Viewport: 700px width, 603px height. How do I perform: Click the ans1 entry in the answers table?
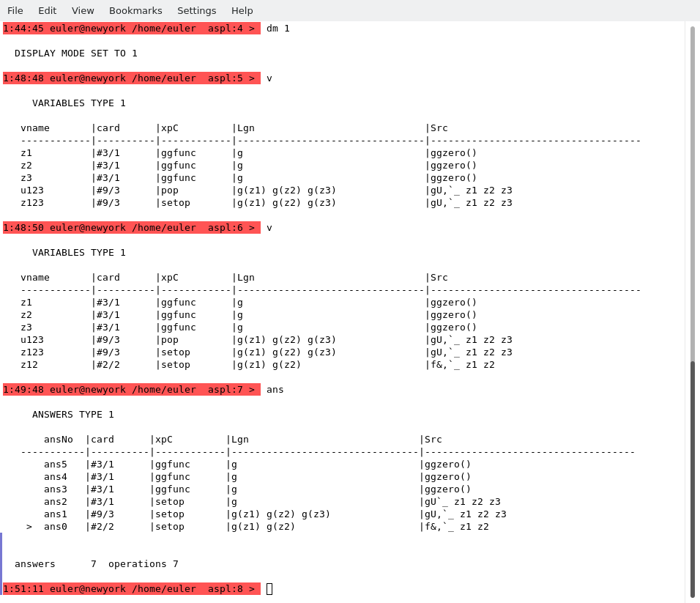click(x=55, y=514)
